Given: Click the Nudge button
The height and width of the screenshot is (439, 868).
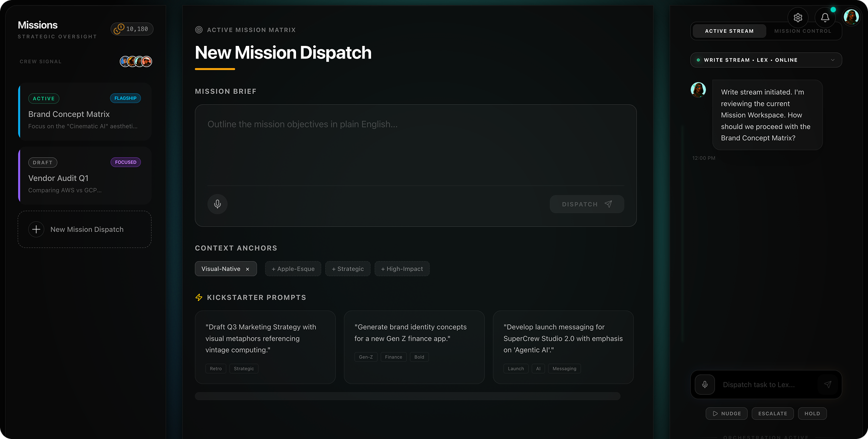Looking at the screenshot, I should (x=727, y=414).
